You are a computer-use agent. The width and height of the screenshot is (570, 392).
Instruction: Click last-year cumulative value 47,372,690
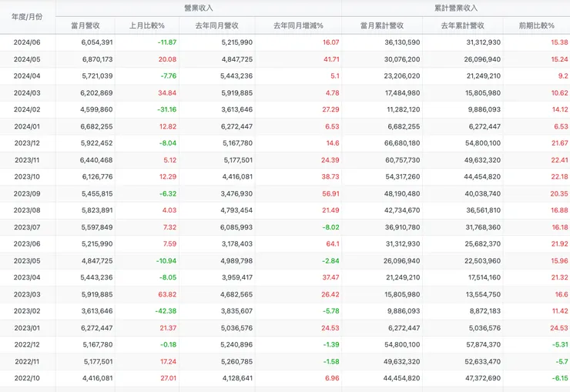[x=483, y=378]
